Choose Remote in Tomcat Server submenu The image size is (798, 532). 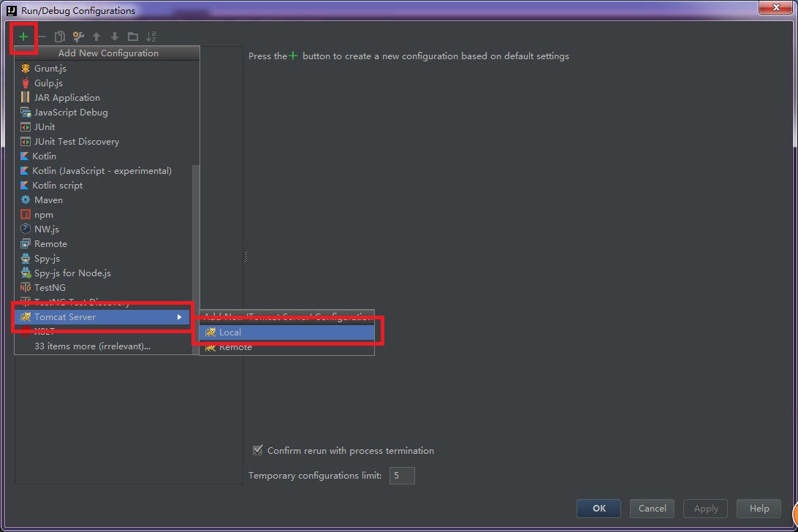tap(287, 347)
